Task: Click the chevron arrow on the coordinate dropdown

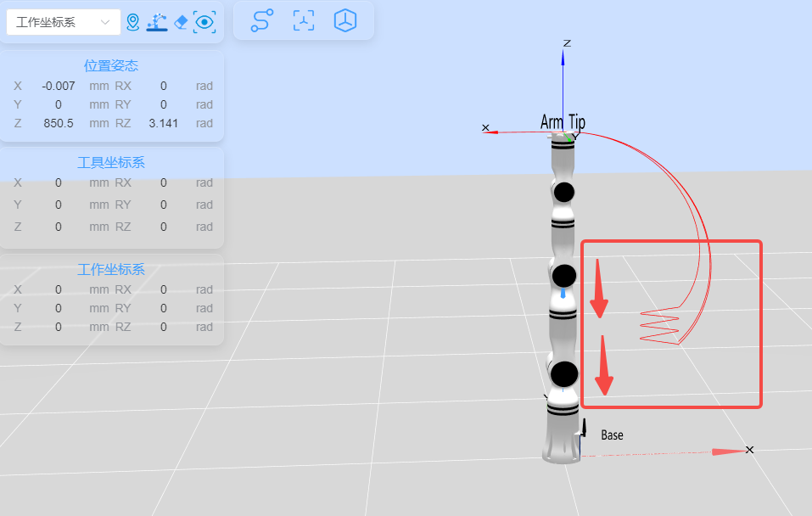Action: coord(104,21)
